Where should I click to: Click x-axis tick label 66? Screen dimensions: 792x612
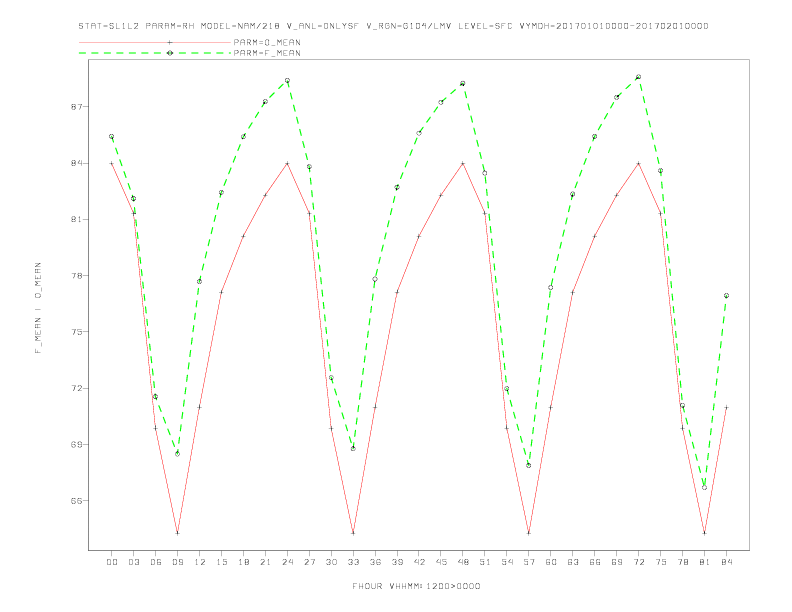coord(595,562)
